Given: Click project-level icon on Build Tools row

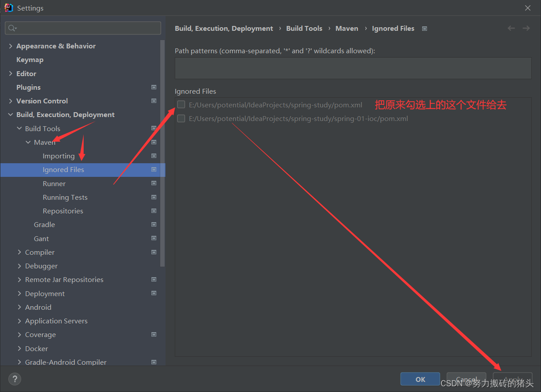Looking at the screenshot, I should tap(154, 128).
